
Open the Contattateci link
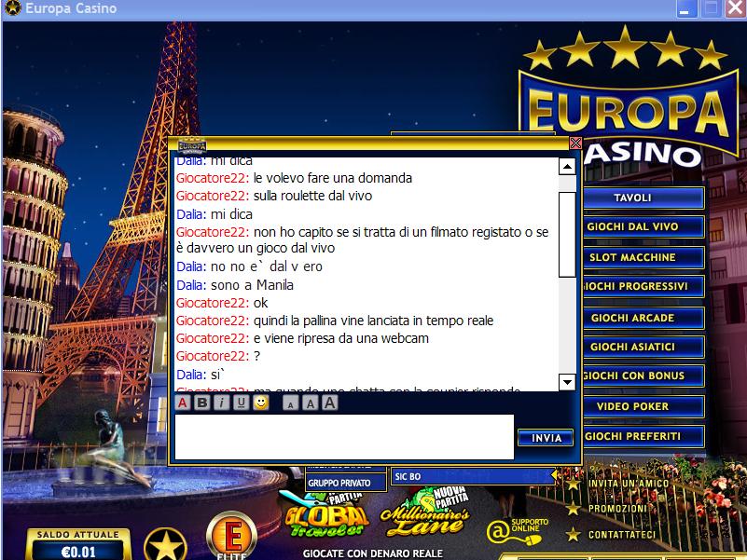622,534
